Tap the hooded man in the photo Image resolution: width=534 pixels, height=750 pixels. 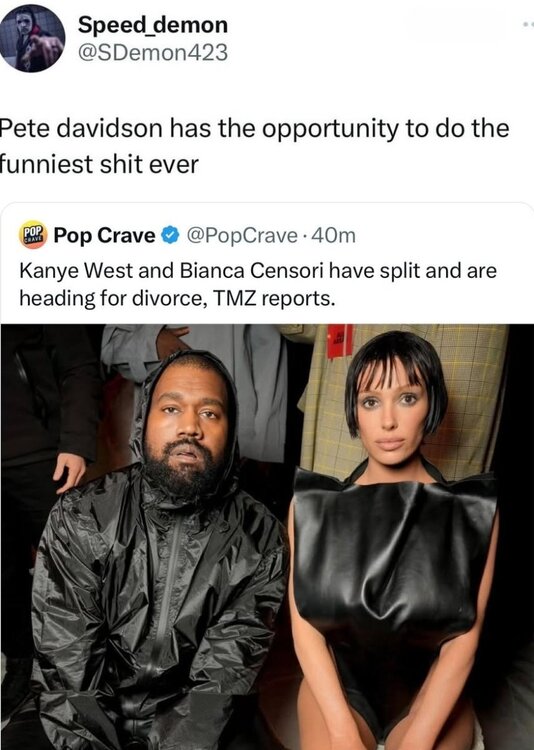point(163,550)
